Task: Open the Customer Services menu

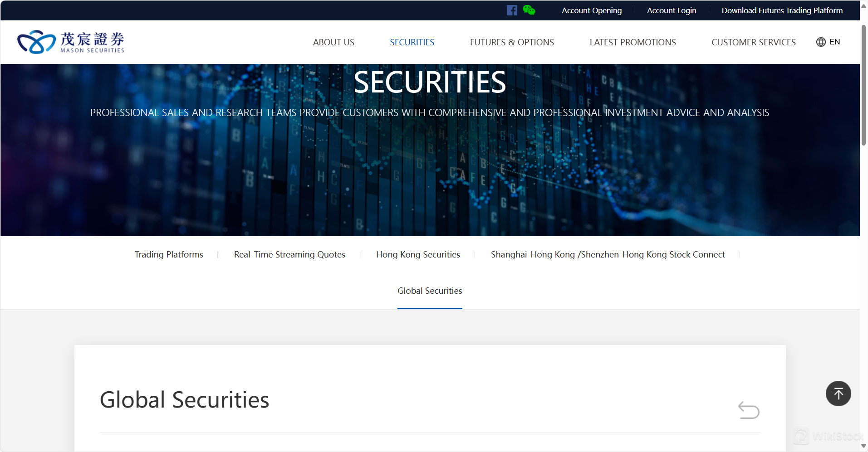Action: coord(753,42)
